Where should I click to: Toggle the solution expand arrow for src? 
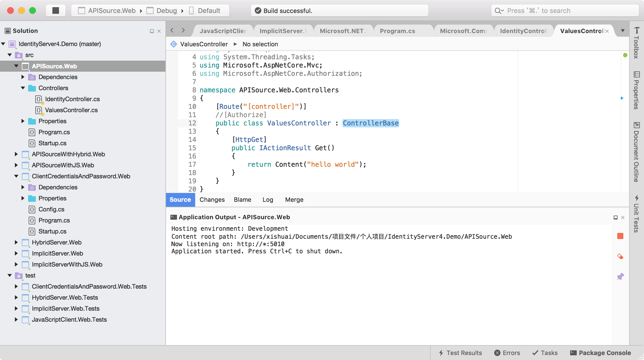(x=10, y=55)
